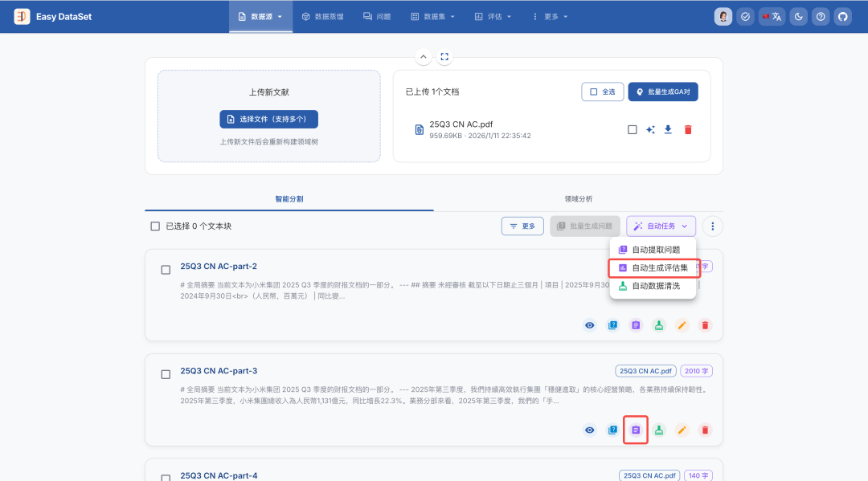The image size is (868, 481).
Task: Clean data for 25Q3 CN AC-part-2
Action: tap(659, 325)
